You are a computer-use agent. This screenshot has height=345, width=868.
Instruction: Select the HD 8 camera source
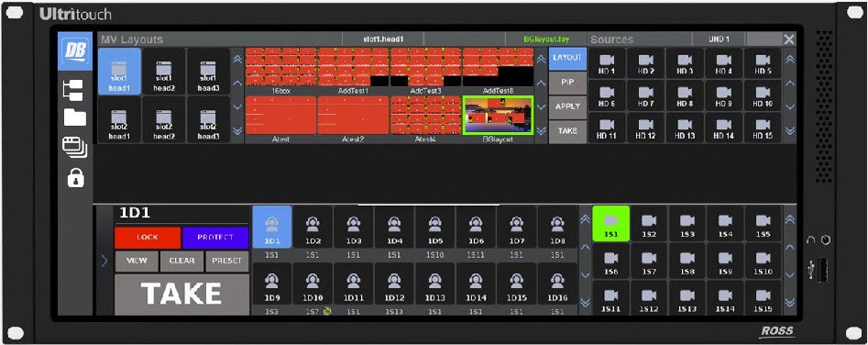pos(685,95)
